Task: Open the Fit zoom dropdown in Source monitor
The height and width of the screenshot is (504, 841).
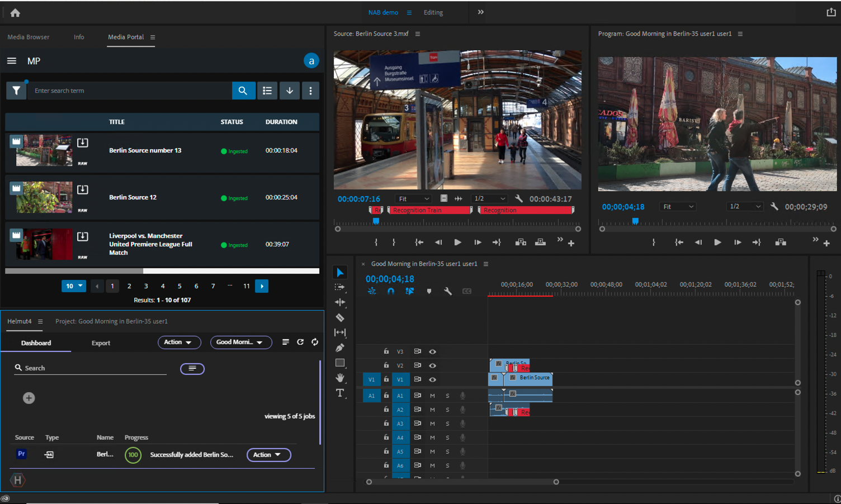Action: click(414, 199)
